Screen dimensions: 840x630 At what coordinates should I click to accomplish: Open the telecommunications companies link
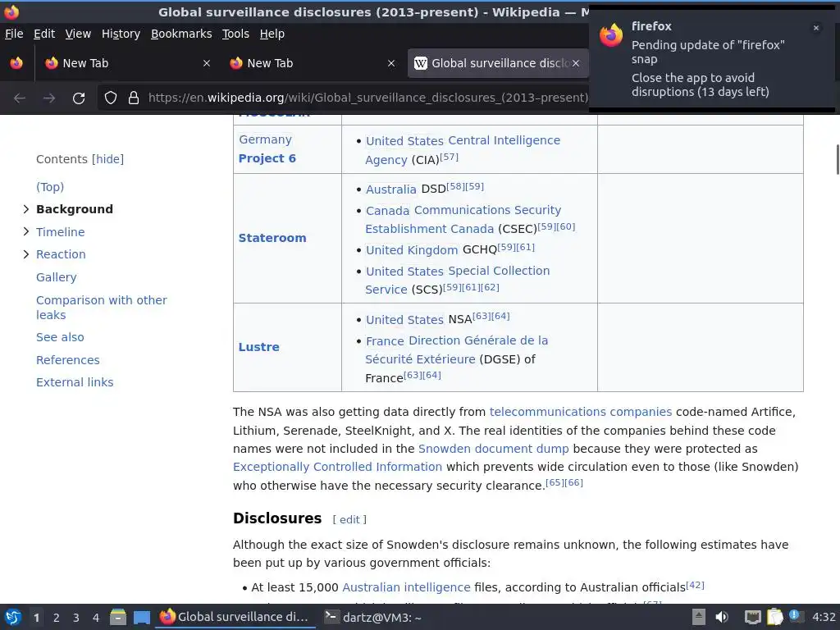[x=580, y=412]
